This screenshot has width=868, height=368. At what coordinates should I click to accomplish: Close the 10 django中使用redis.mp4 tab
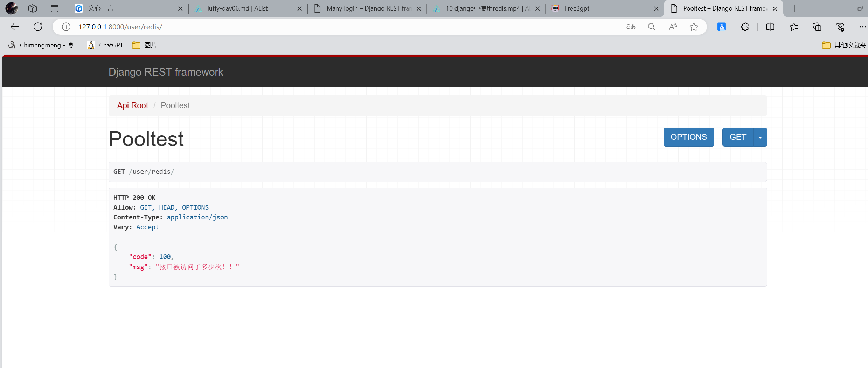click(537, 9)
